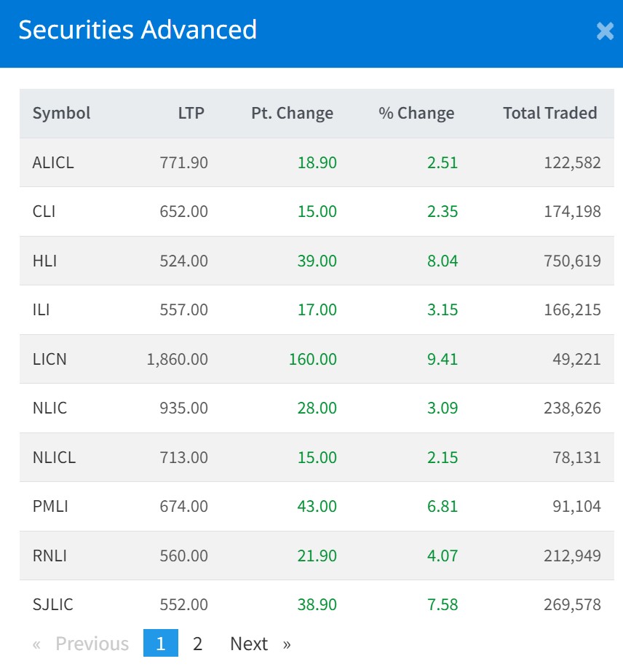Sort by % Change column header

pos(416,113)
